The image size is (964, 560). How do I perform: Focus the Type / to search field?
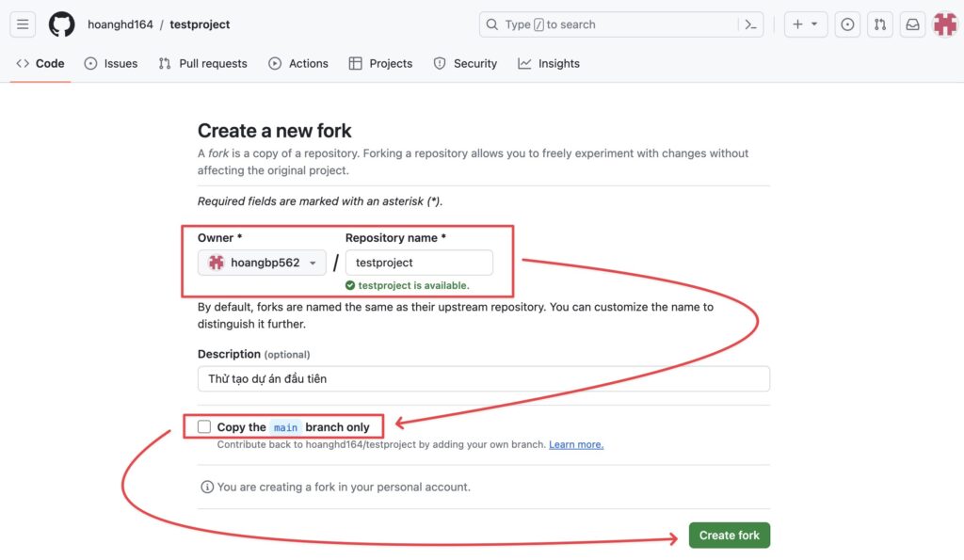(621, 24)
